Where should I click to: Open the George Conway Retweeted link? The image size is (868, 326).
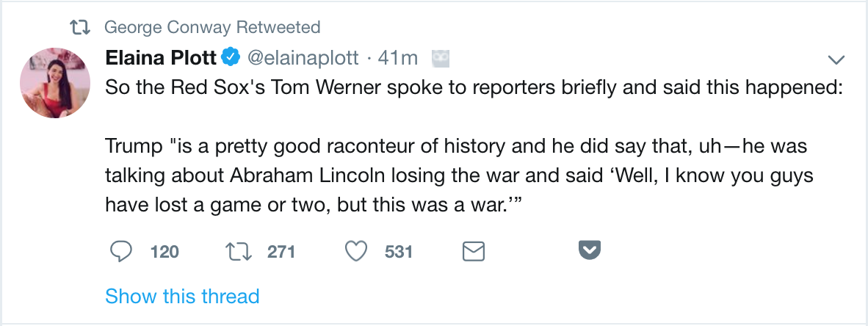click(x=212, y=28)
